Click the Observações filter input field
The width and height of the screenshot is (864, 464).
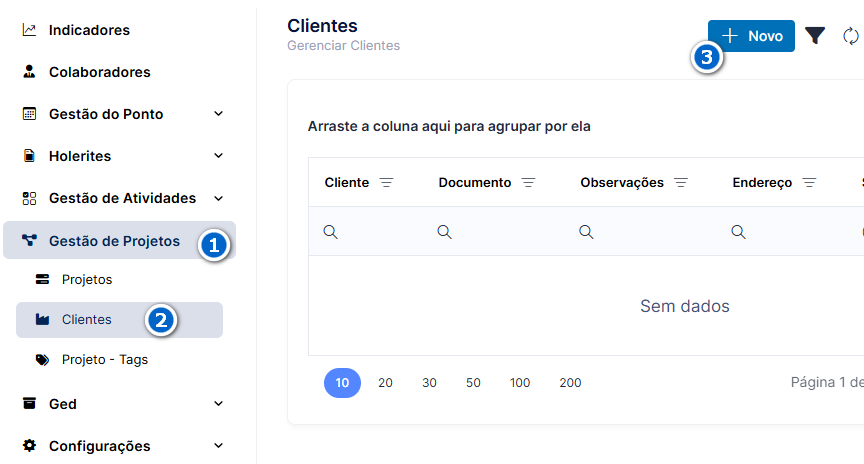tap(640, 232)
